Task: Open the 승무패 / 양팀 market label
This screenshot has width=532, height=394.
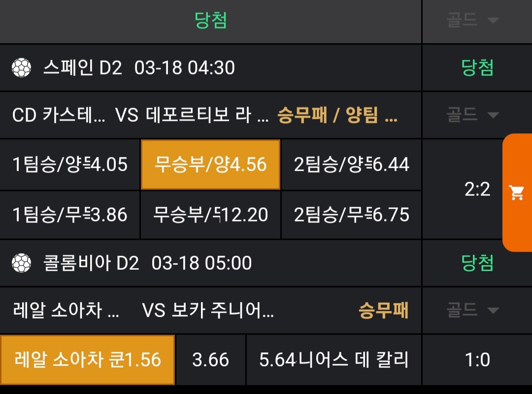Action: pyautogui.click(x=337, y=115)
